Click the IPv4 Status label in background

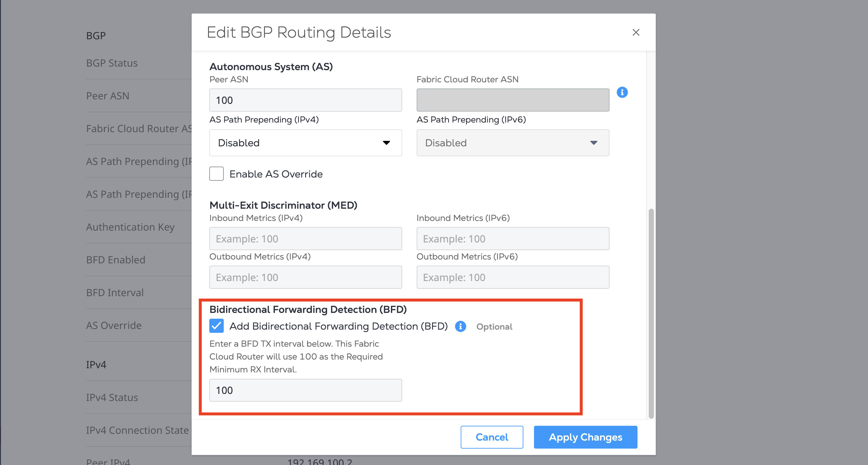tap(112, 397)
